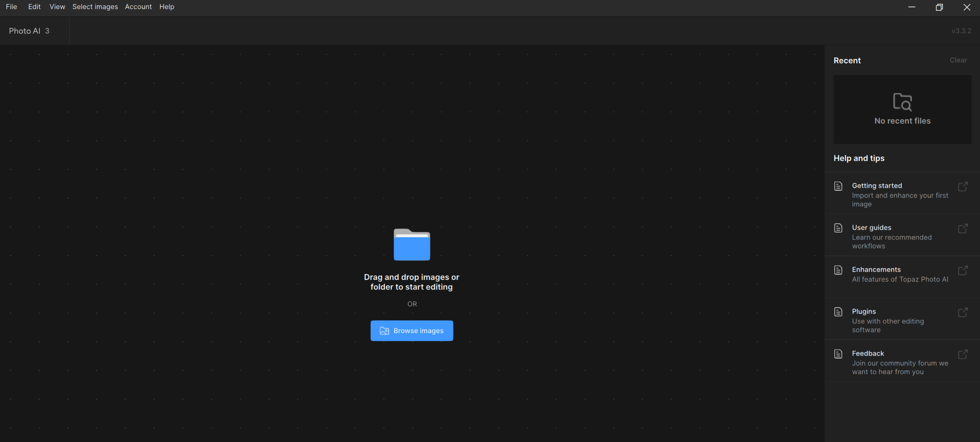Click the User guides document icon
980x442 pixels.
coord(838,228)
